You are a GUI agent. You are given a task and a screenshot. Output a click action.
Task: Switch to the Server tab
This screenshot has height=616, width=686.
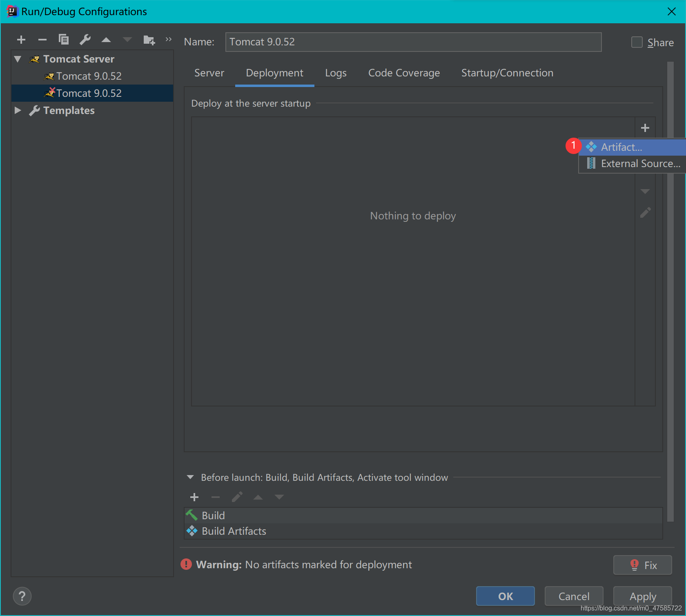(x=209, y=73)
